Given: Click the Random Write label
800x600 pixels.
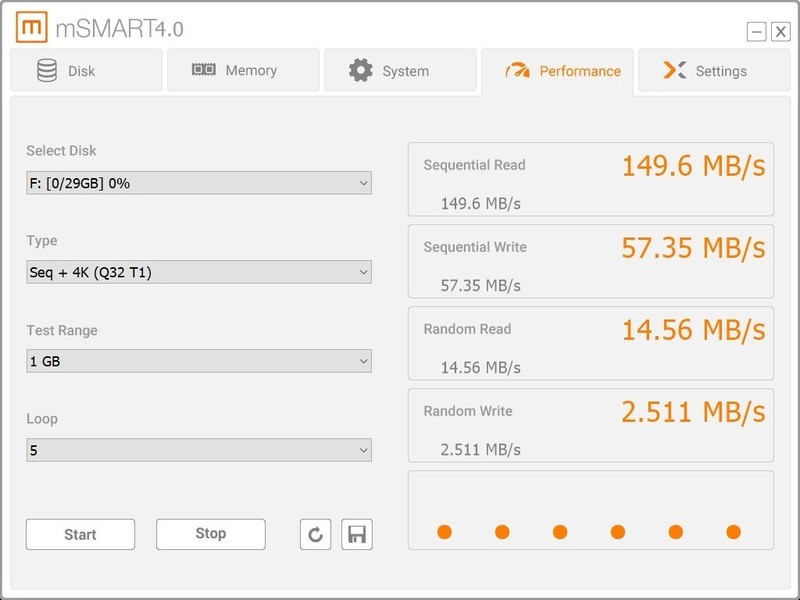Looking at the screenshot, I should coord(468,411).
